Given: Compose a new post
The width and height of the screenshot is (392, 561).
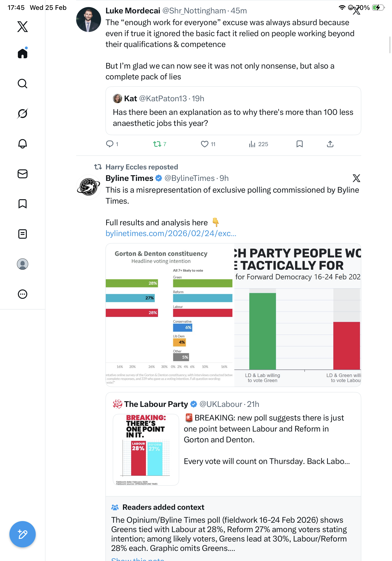Looking at the screenshot, I should tap(23, 534).
